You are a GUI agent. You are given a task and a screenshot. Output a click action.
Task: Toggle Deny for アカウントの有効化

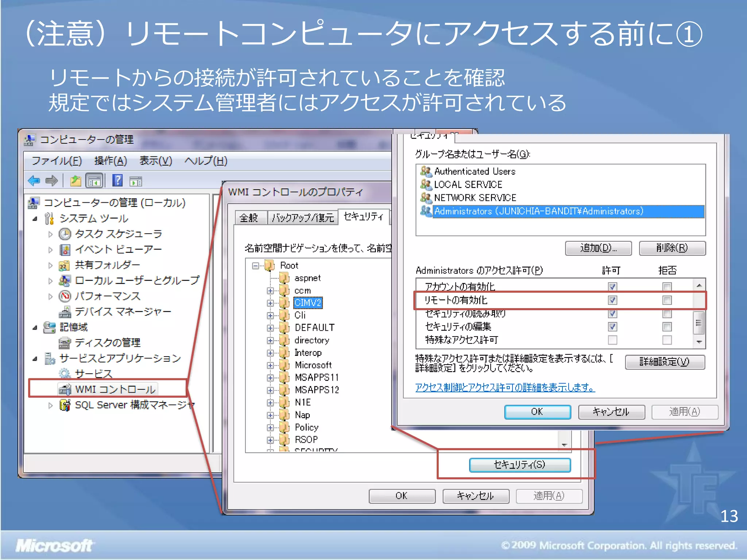point(667,287)
